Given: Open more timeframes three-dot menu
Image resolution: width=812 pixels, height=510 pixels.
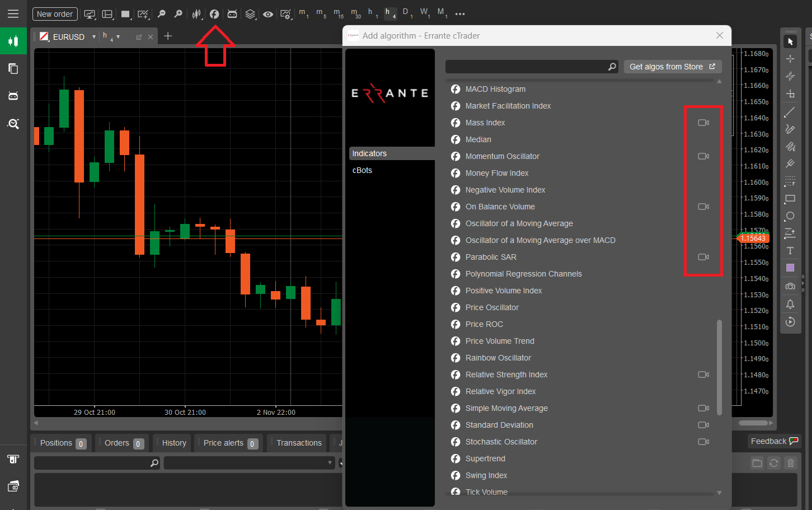Looking at the screenshot, I should (460, 14).
